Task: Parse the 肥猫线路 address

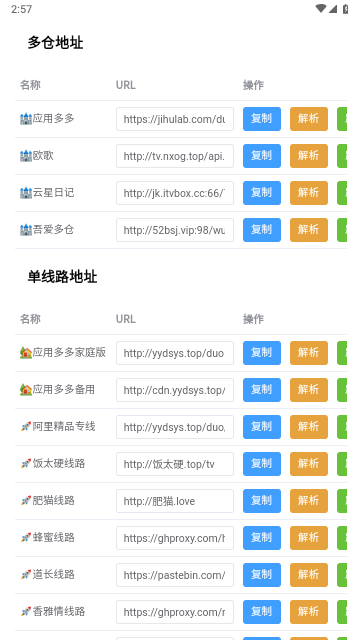Action: pyautogui.click(x=309, y=501)
